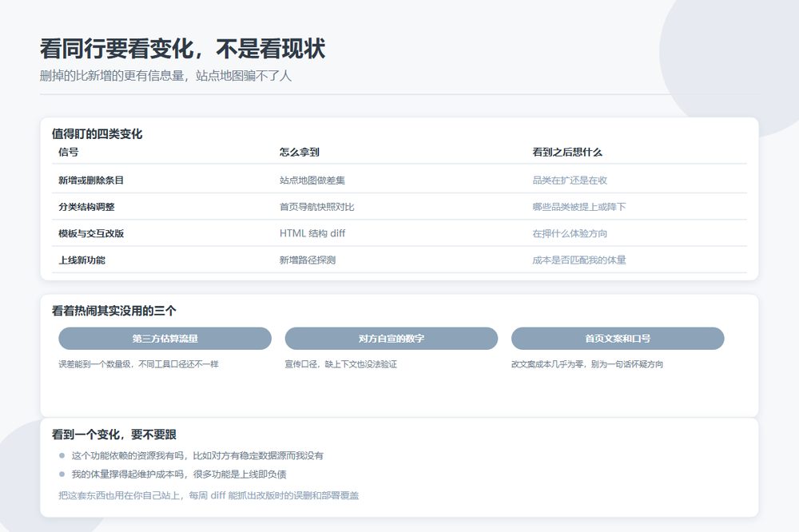799x532 pixels.
Task: Click the 对方自宣的数字 pill button
Action: (x=391, y=339)
